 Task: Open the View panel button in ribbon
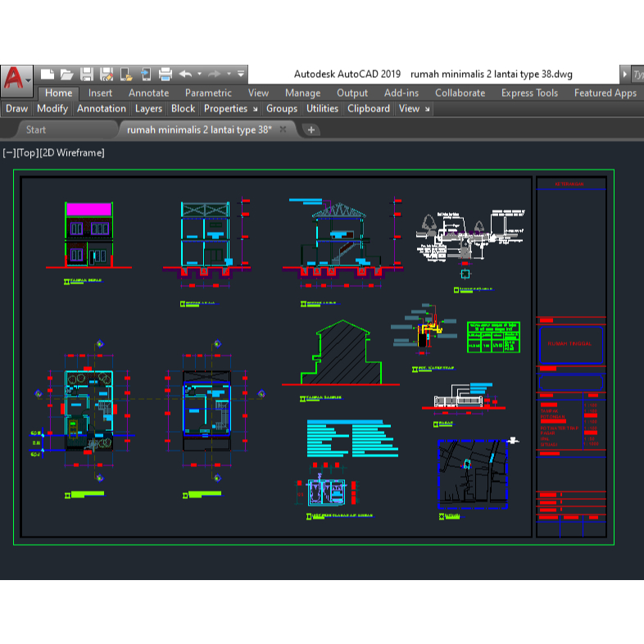point(409,109)
